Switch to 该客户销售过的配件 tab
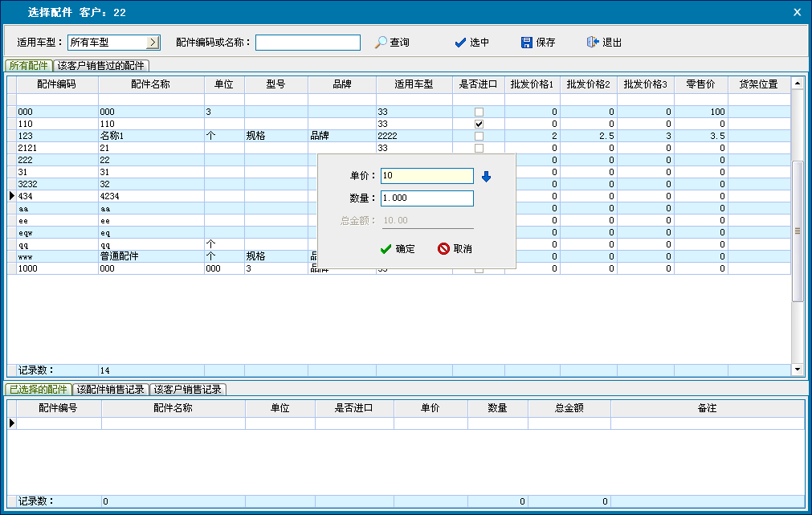The height and width of the screenshot is (515, 812). tap(101, 66)
